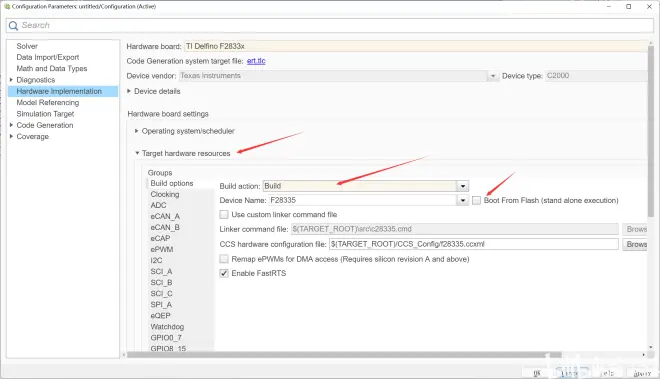Screen dimensions: 660x379
Task: Select the SCI_B group
Action: 161,283
